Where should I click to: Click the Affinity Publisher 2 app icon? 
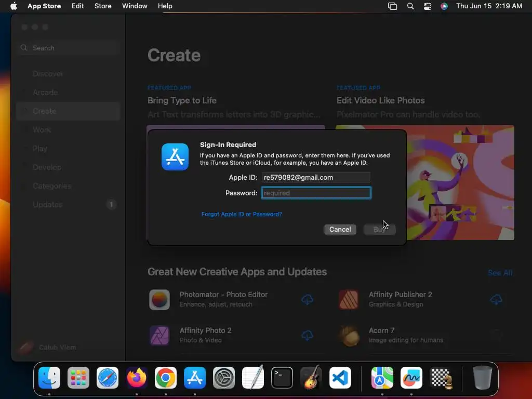(x=349, y=300)
